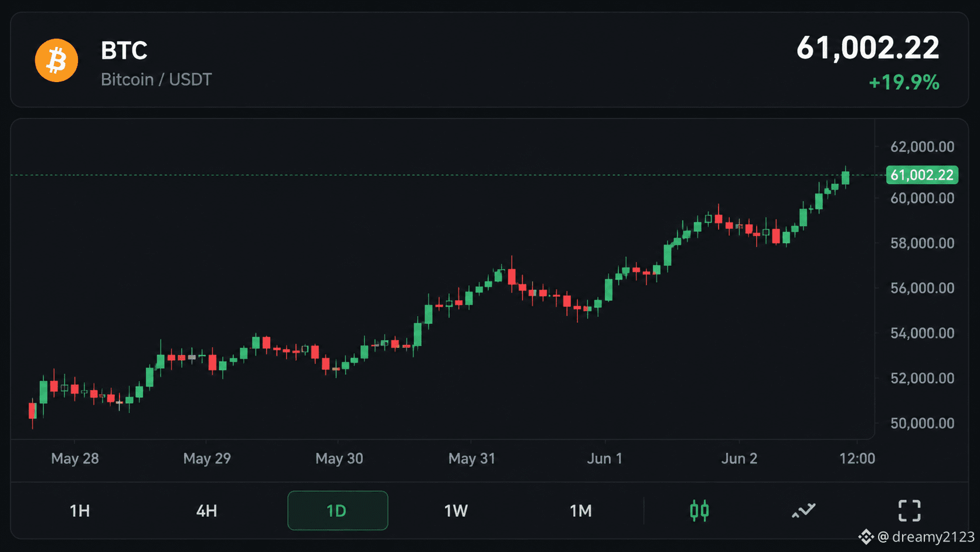Select the 1D timeframe tab
The width and height of the screenshot is (980, 552).
(338, 510)
